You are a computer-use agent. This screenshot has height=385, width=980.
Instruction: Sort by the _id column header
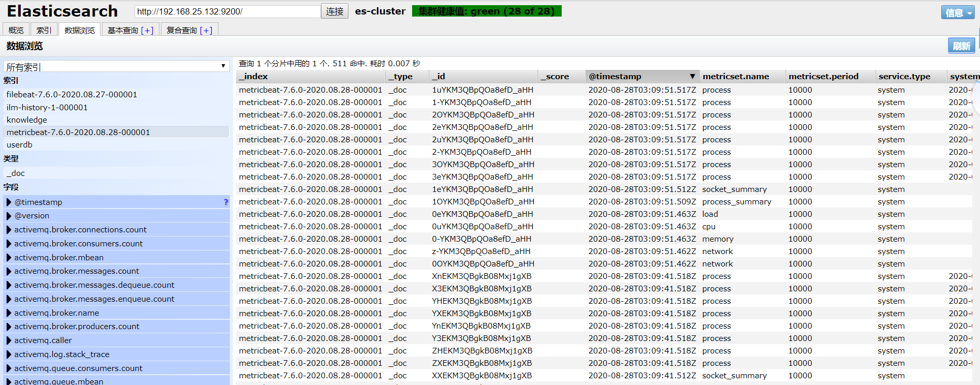pyautogui.click(x=484, y=77)
